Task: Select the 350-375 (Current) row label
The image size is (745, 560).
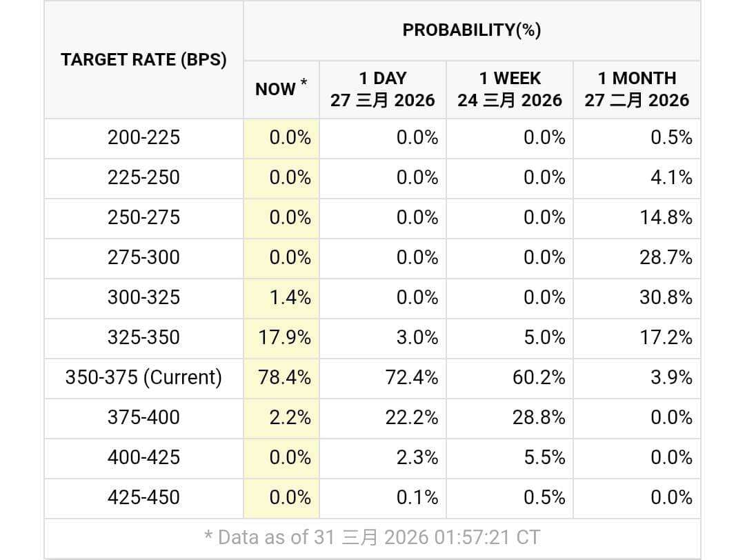Action: point(143,377)
